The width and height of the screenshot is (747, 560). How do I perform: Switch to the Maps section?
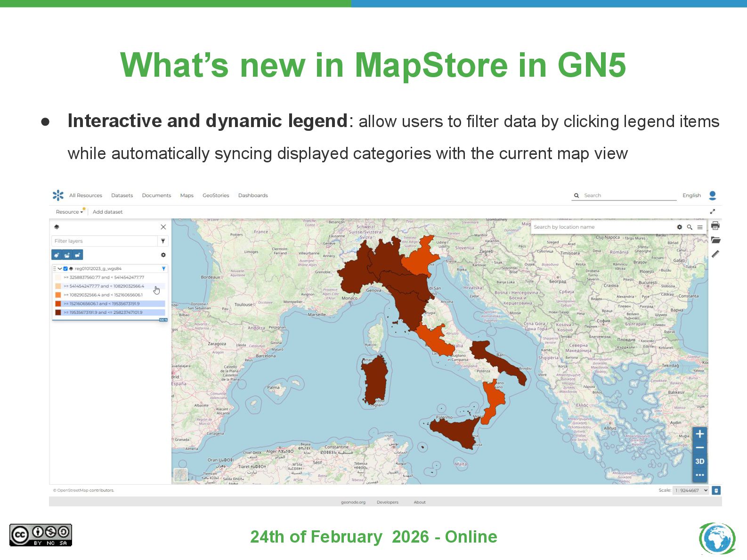coord(187,195)
